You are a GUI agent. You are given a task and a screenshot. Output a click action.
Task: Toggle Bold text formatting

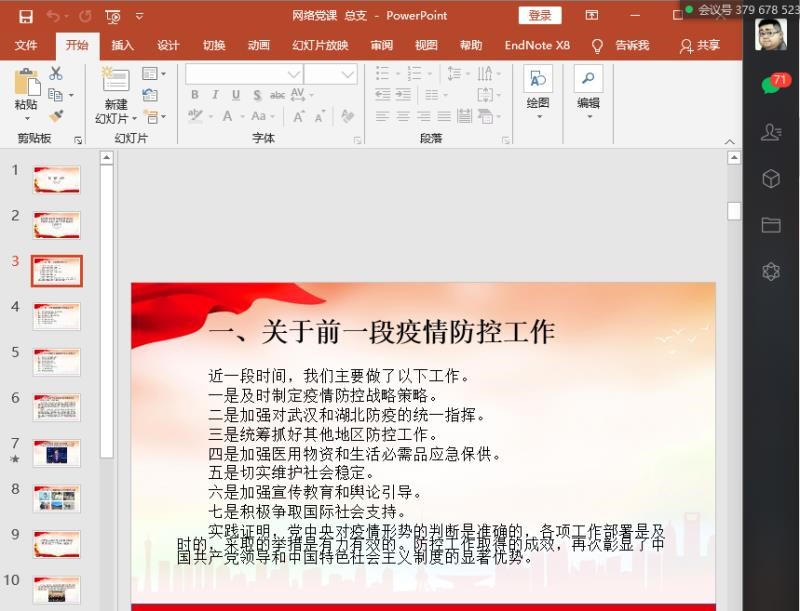click(195, 95)
